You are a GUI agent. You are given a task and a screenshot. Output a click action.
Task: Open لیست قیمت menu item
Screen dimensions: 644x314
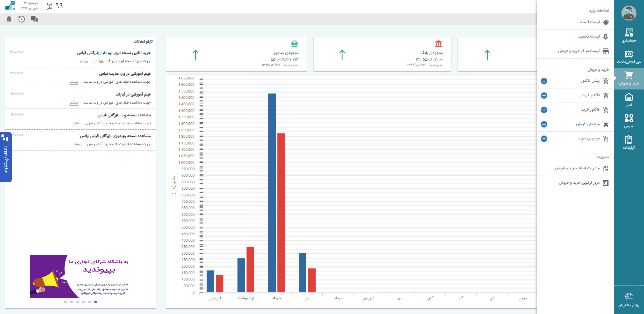(576, 22)
